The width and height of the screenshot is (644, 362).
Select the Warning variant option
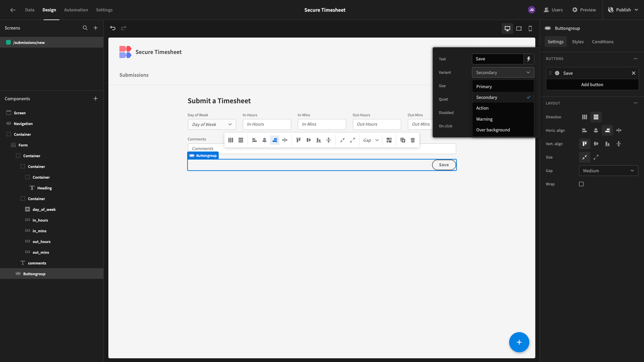tap(503, 119)
